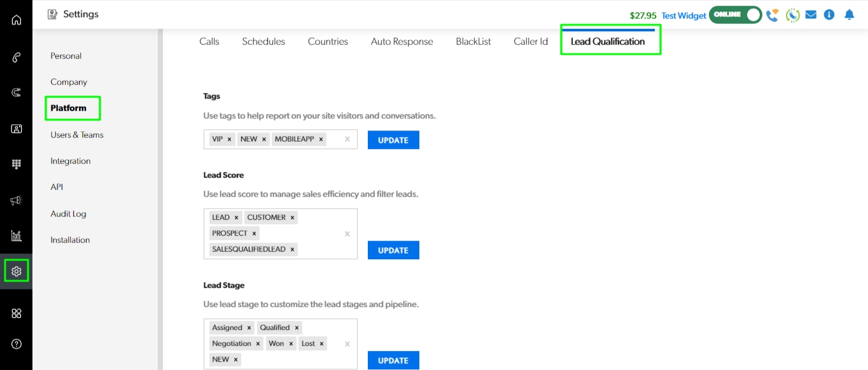Open the Auto Response tab

tap(402, 41)
